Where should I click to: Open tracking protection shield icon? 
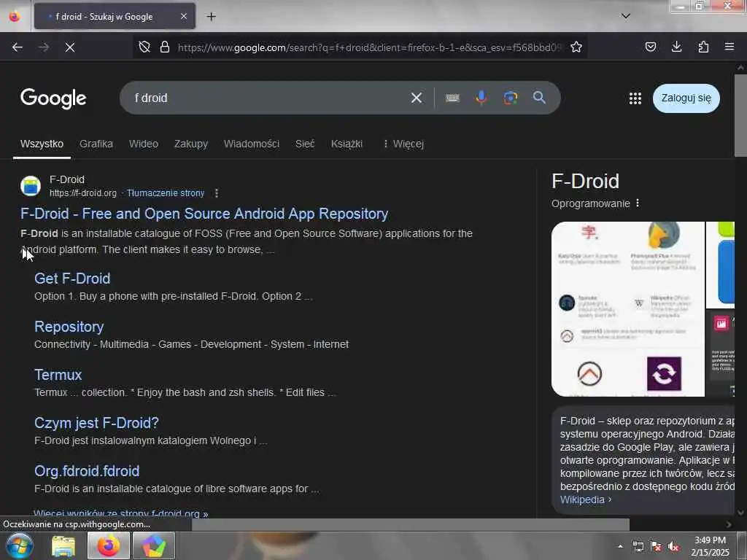pos(144,47)
